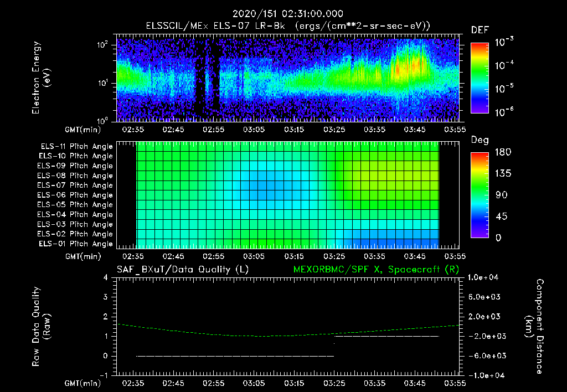Viewport: 567px width, 392px height.
Task: Click the white quality line at level 1
Action: tap(386, 336)
